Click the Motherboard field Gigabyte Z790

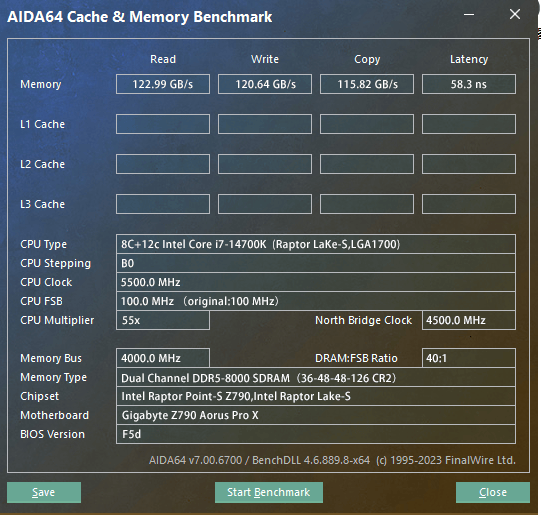click(316, 415)
